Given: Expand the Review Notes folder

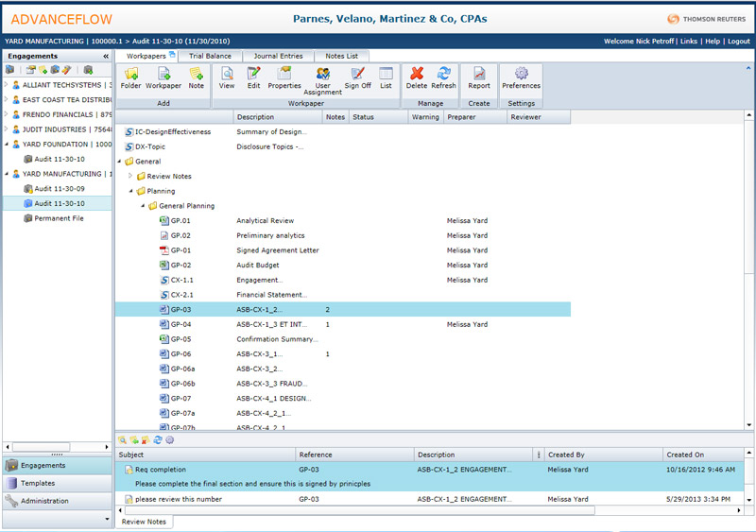Looking at the screenshot, I should click(130, 176).
